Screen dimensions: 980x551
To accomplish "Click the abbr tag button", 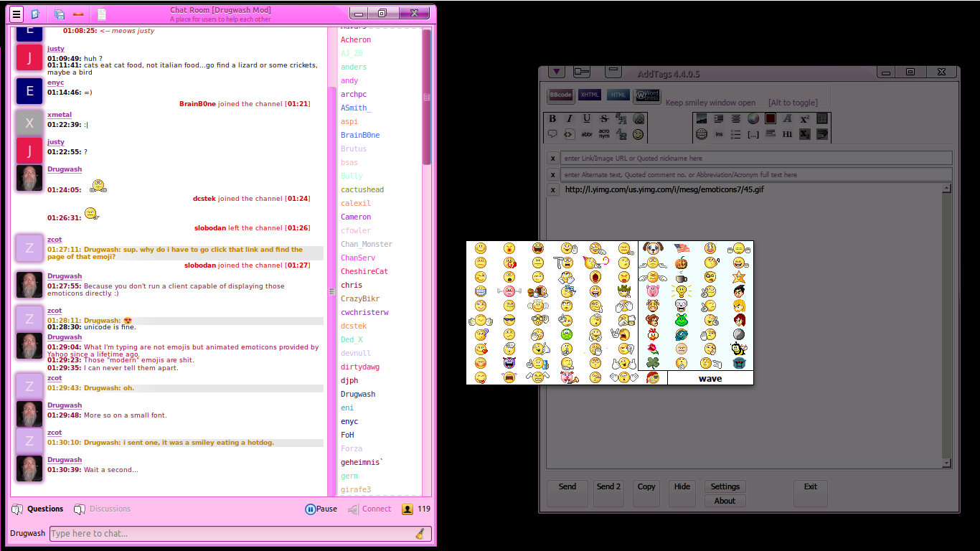I will tap(587, 134).
